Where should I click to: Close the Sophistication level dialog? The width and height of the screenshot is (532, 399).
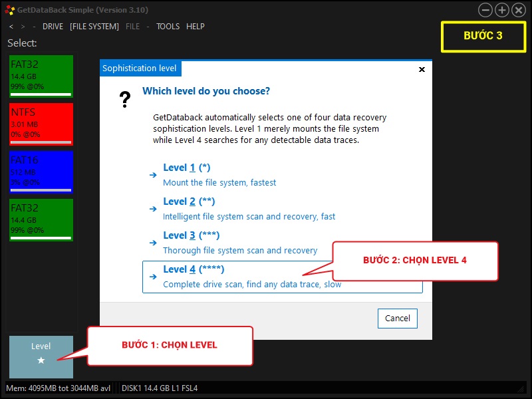(x=422, y=69)
